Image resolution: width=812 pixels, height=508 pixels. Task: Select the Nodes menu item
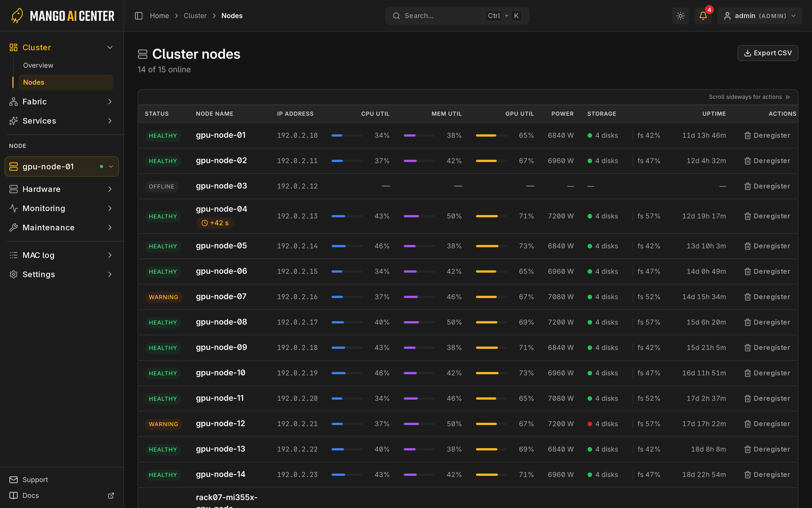[66, 82]
